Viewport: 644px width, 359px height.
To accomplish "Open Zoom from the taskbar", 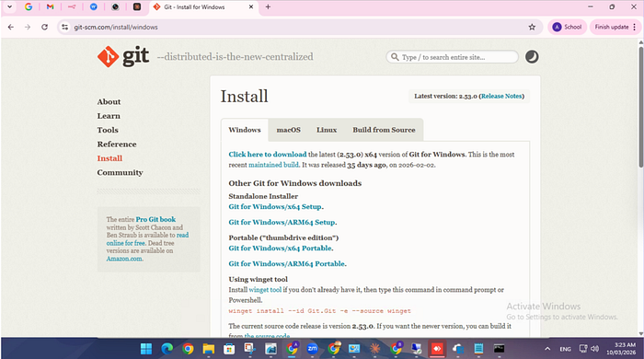I will (x=312, y=349).
